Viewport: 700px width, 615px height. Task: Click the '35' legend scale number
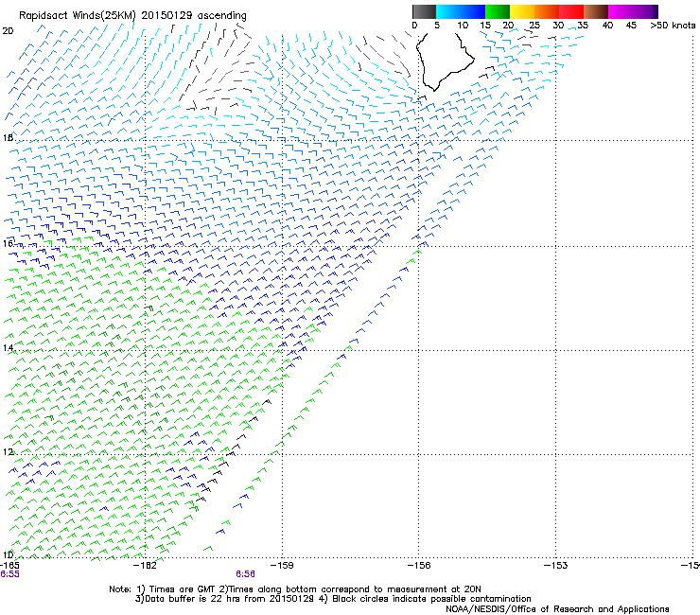(x=583, y=26)
